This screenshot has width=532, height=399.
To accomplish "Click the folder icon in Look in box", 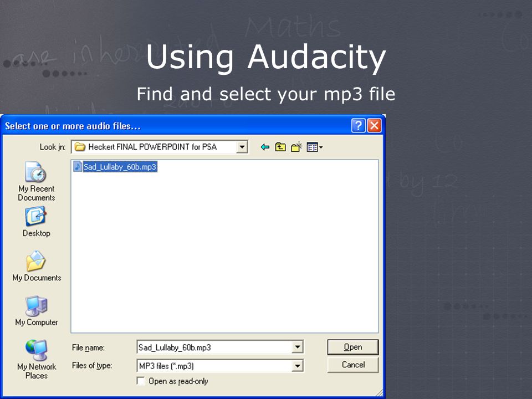I will click(x=80, y=147).
